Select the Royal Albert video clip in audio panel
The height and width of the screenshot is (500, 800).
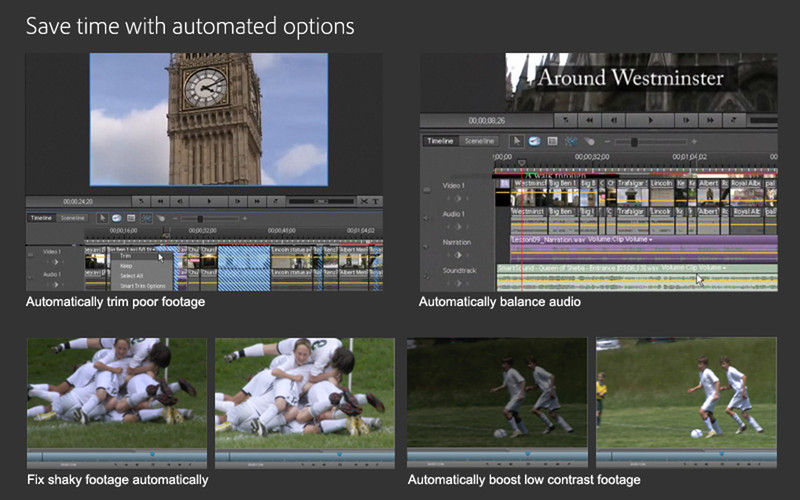(x=747, y=192)
